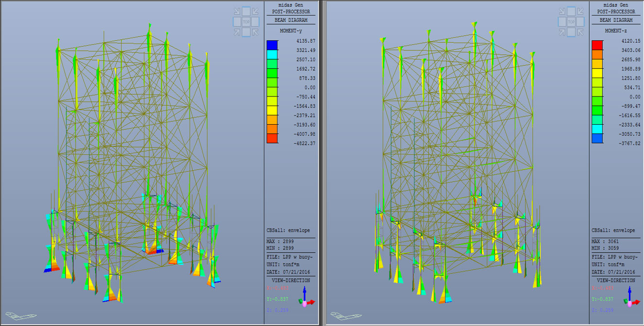
Task: Click lower-left diagonal view arrow in Moment-y window
Action: click(x=237, y=32)
